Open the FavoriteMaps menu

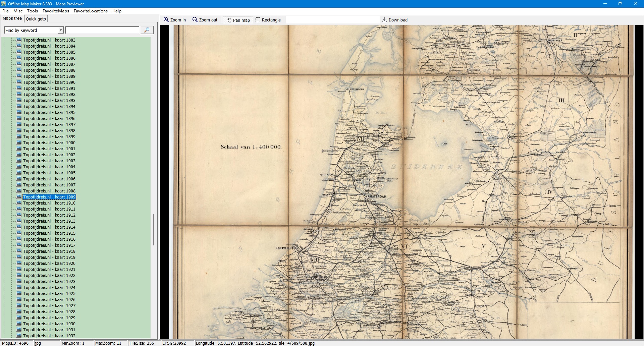(56, 11)
